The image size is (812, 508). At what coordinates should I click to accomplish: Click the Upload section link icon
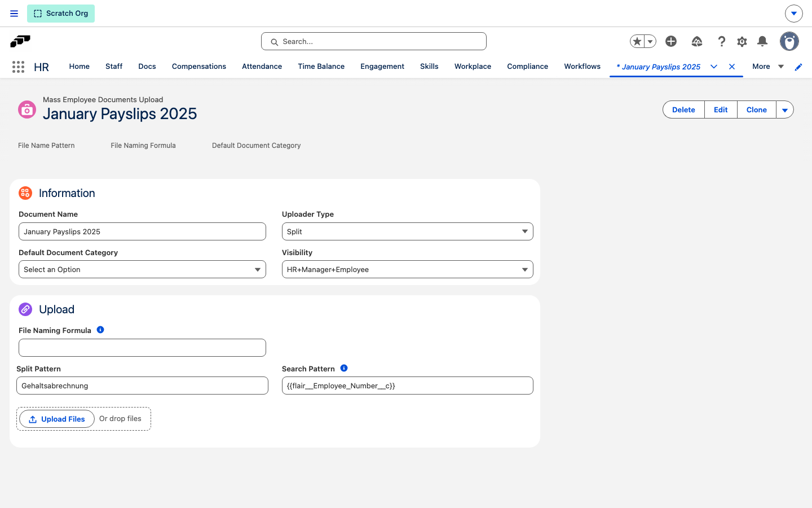coord(25,309)
